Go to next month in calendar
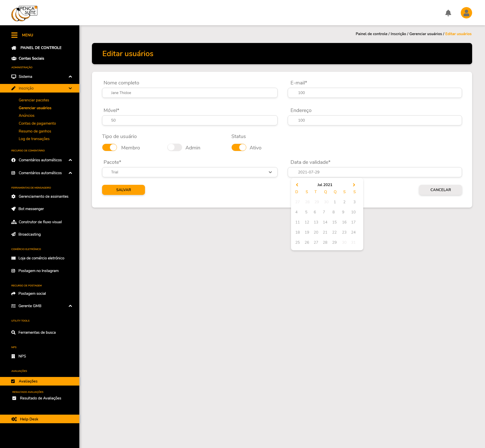 [x=354, y=185]
